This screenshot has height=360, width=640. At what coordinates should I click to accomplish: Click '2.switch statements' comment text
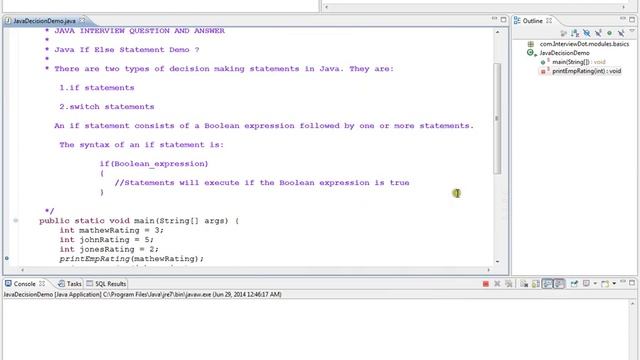click(x=107, y=107)
